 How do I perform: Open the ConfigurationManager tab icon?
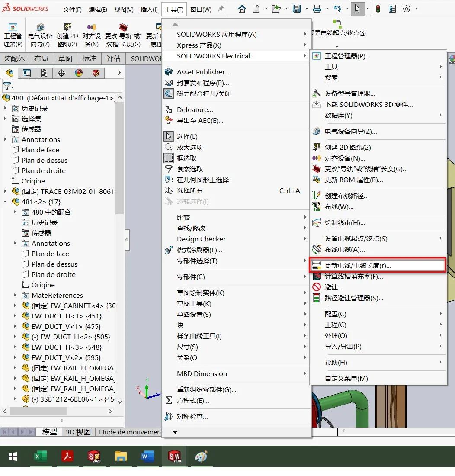pyautogui.click(x=44, y=73)
